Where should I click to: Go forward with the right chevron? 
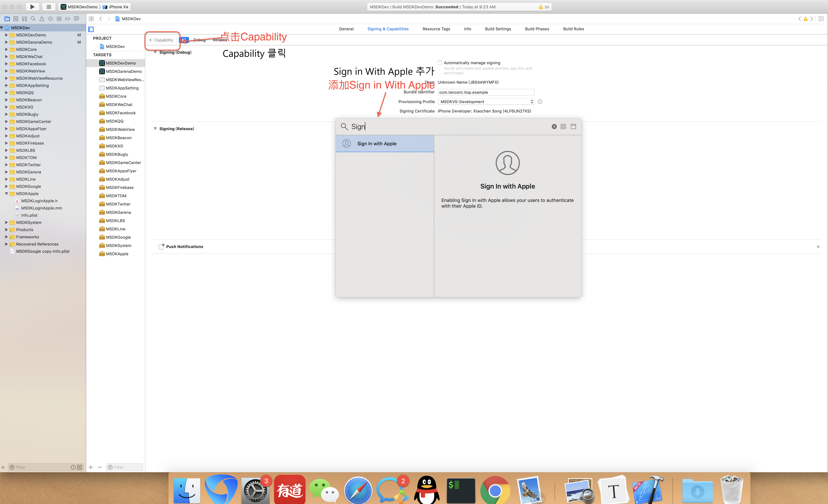(109, 19)
